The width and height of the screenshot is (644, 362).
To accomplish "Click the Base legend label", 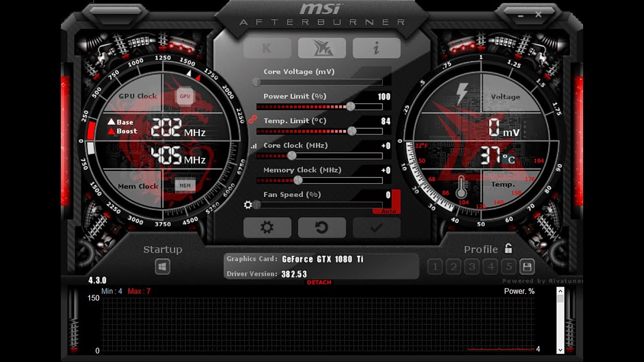I will pos(125,122).
